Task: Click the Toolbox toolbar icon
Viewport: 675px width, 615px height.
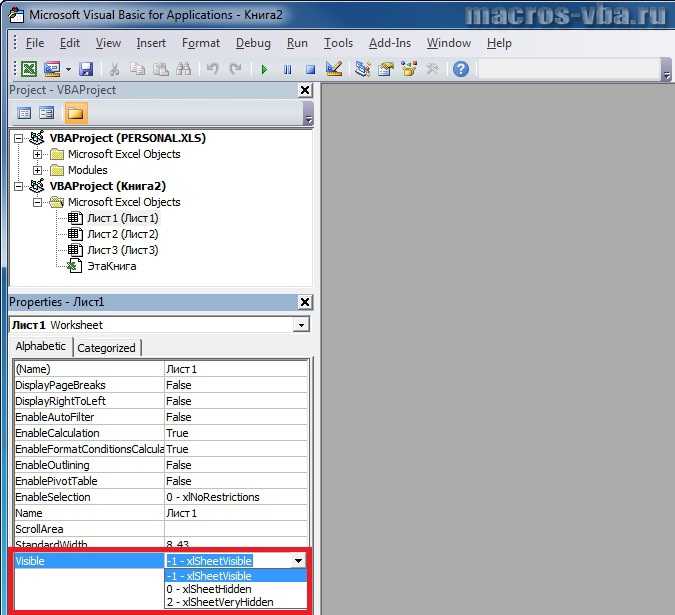Action: 432,69
